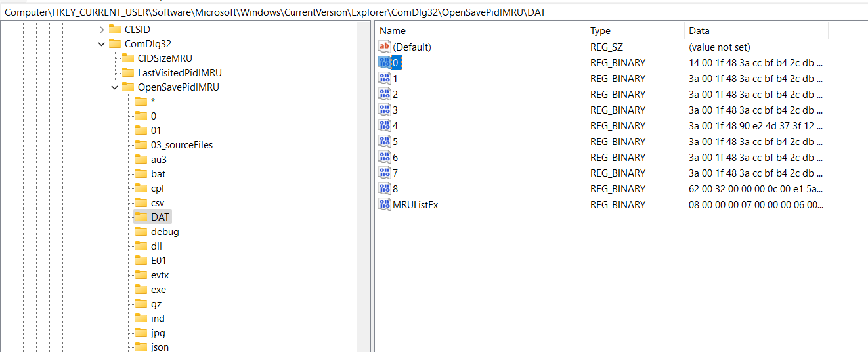Image resolution: width=868 pixels, height=352 pixels.
Task: Click the binary icon of value 8
Action: [x=385, y=188]
